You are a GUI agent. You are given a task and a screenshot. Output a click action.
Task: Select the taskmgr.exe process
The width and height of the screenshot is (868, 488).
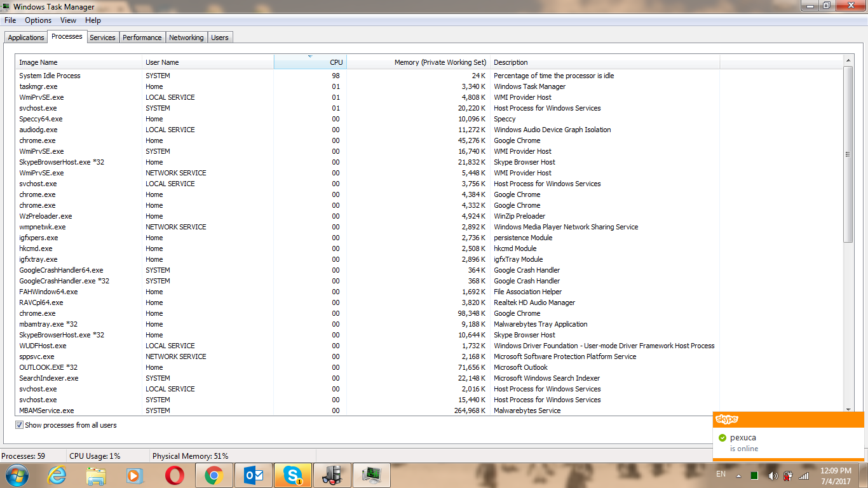tap(429, 86)
